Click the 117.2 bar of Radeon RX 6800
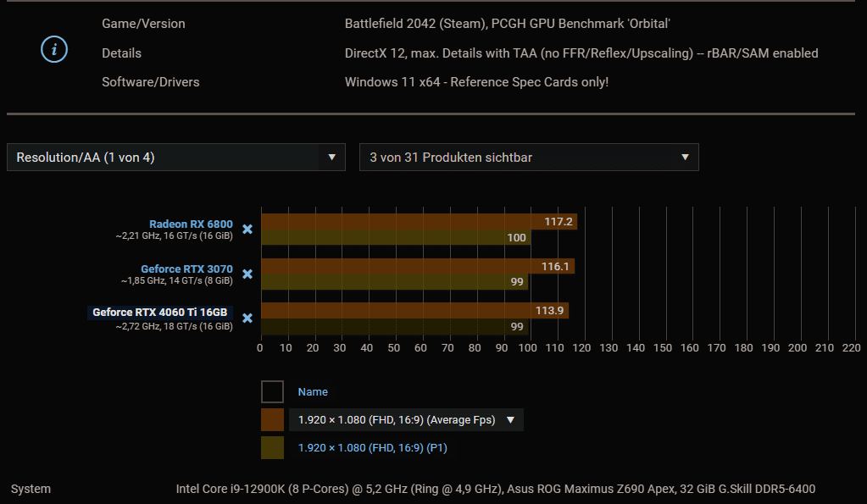 click(x=420, y=222)
